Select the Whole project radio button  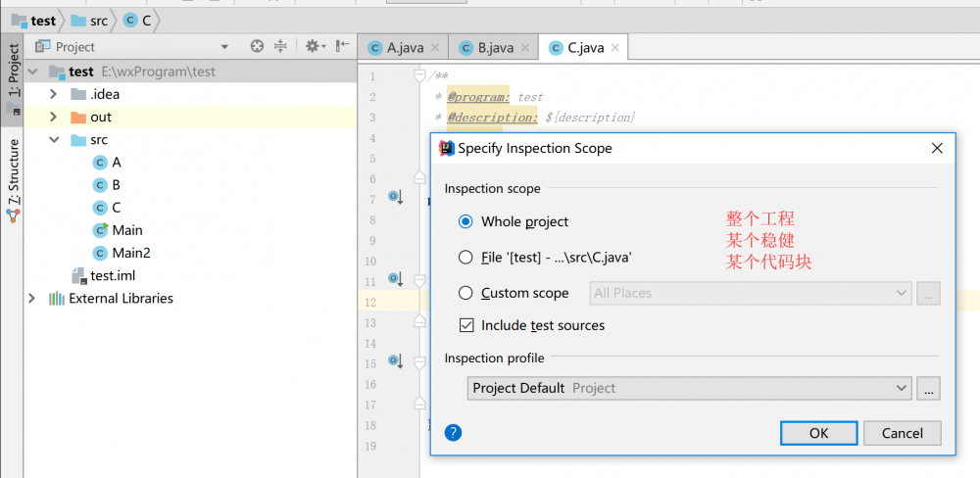pyautogui.click(x=465, y=222)
